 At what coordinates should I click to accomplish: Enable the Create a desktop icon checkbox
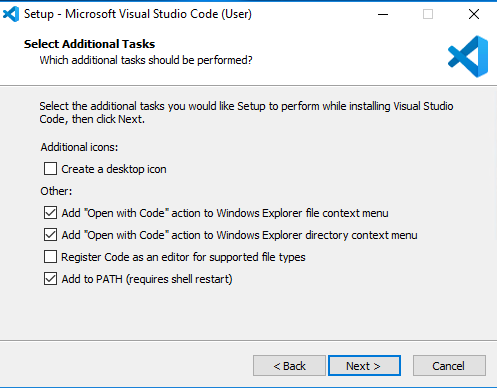click(x=50, y=169)
